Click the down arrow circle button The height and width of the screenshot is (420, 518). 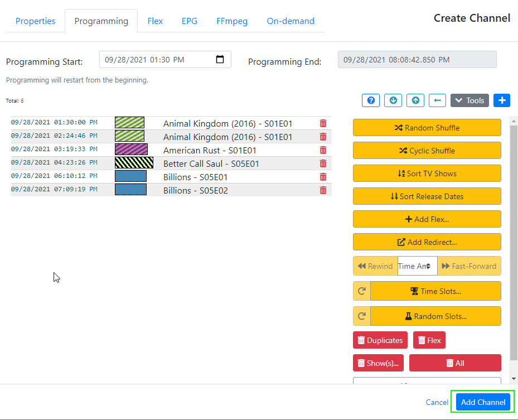393,100
